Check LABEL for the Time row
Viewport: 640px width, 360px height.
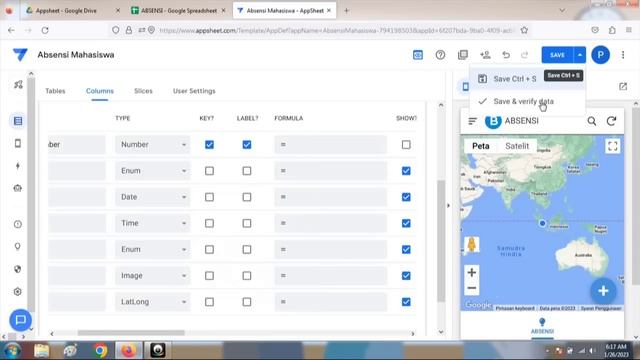(247, 223)
